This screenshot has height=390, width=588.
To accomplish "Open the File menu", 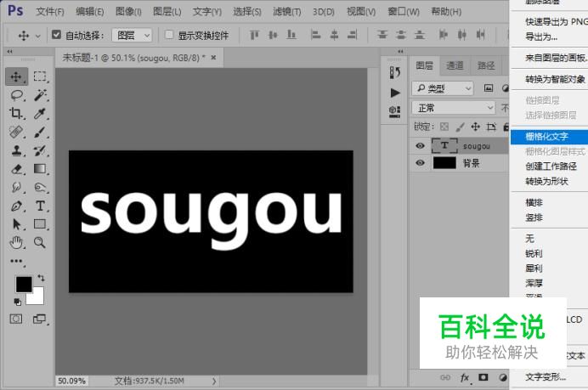I will click(x=50, y=12).
